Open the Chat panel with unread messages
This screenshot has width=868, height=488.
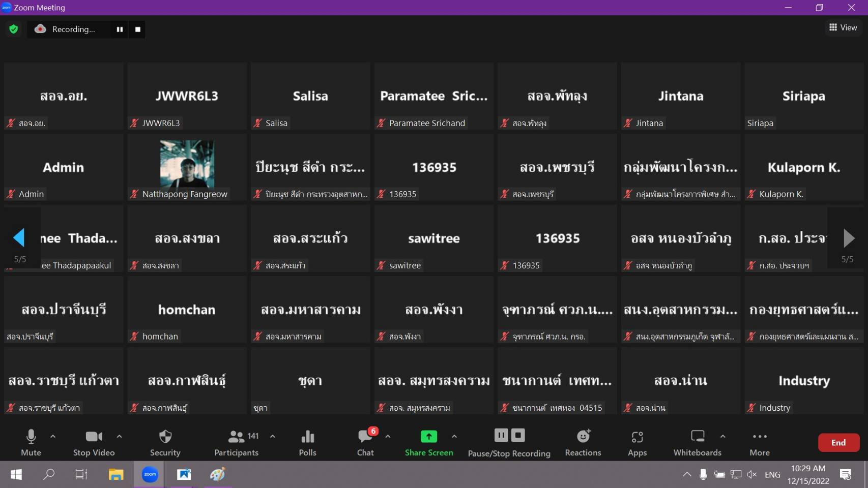pos(365,442)
